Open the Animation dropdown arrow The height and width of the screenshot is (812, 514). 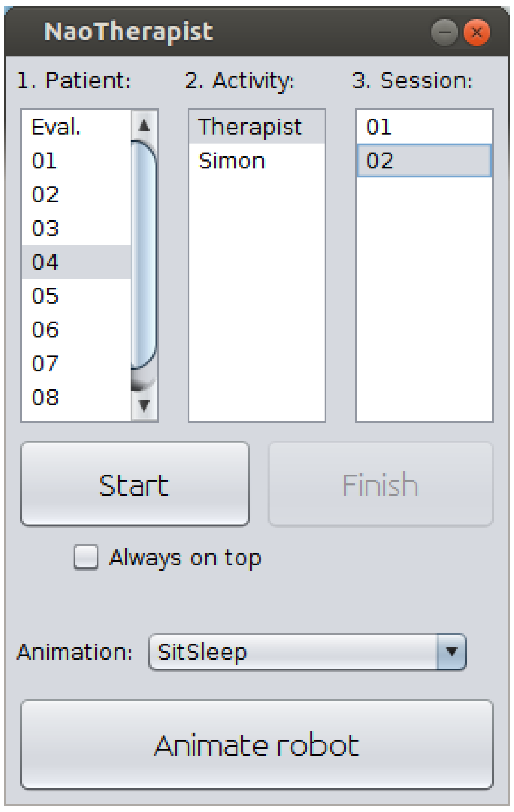coord(451,652)
